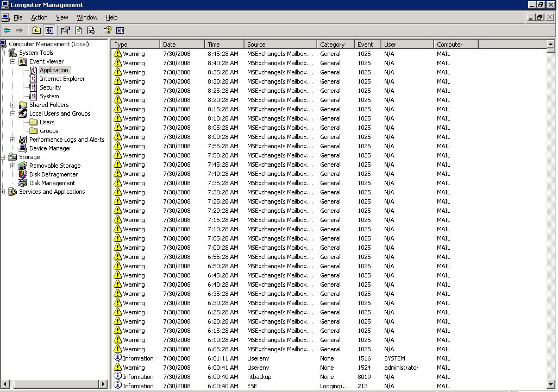Click the Refresh toolbar icon
The height and width of the screenshot is (392, 558).
(x=78, y=30)
